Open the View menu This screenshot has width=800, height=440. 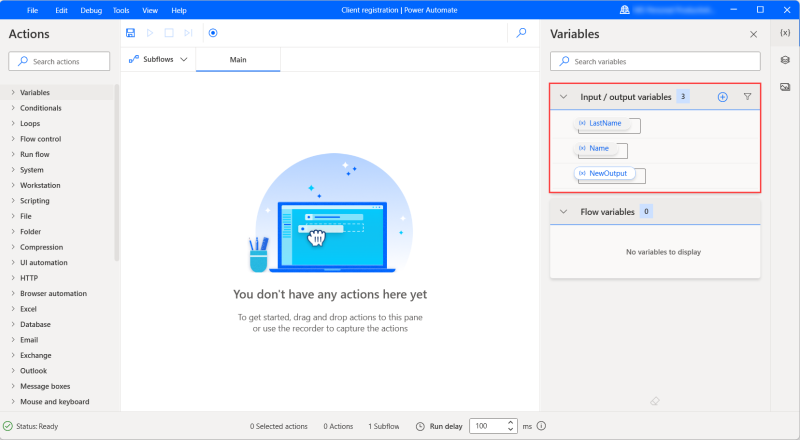coord(150,10)
